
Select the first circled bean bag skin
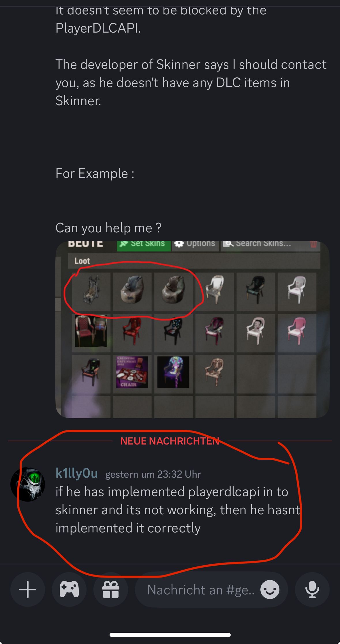coord(132,291)
